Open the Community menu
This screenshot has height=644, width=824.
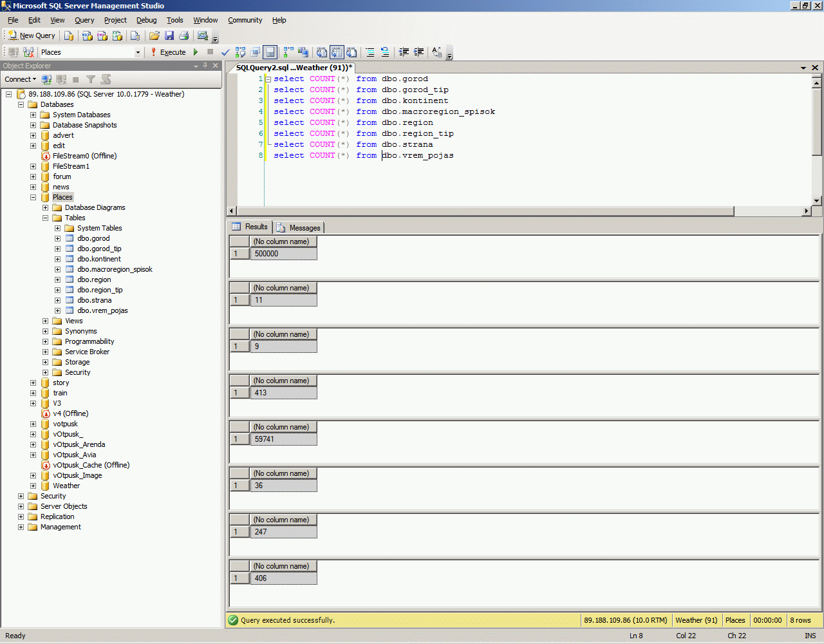click(245, 20)
